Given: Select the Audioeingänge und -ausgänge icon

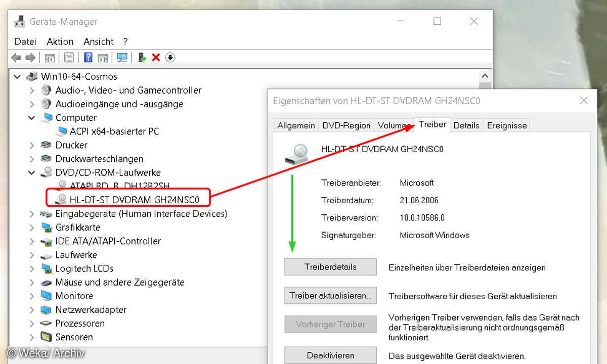Looking at the screenshot, I should 47,104.
